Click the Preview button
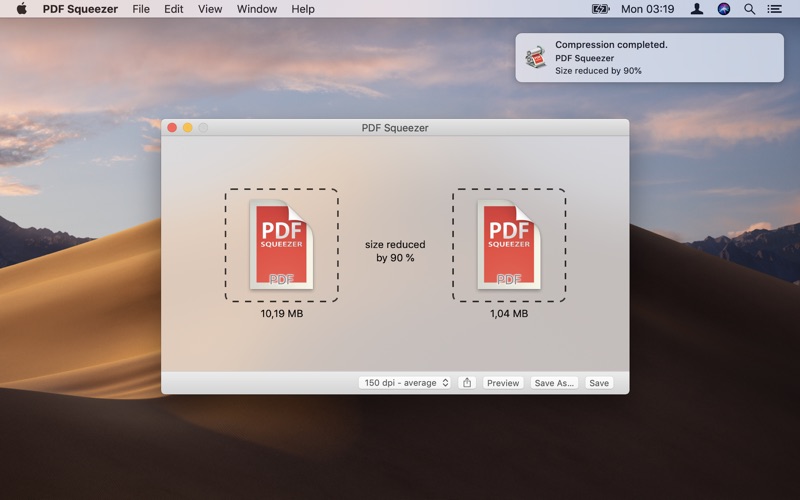 point(503,383)
